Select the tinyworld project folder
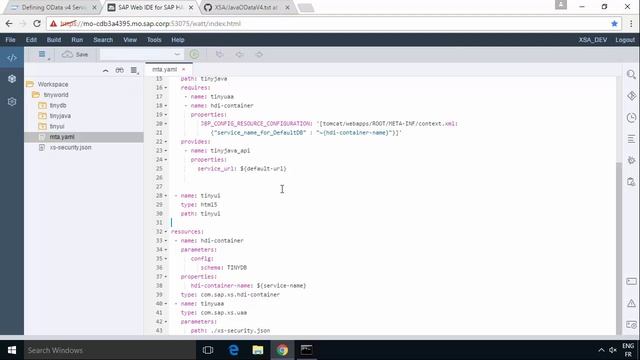Screen dimensions: 640x360 56,95
